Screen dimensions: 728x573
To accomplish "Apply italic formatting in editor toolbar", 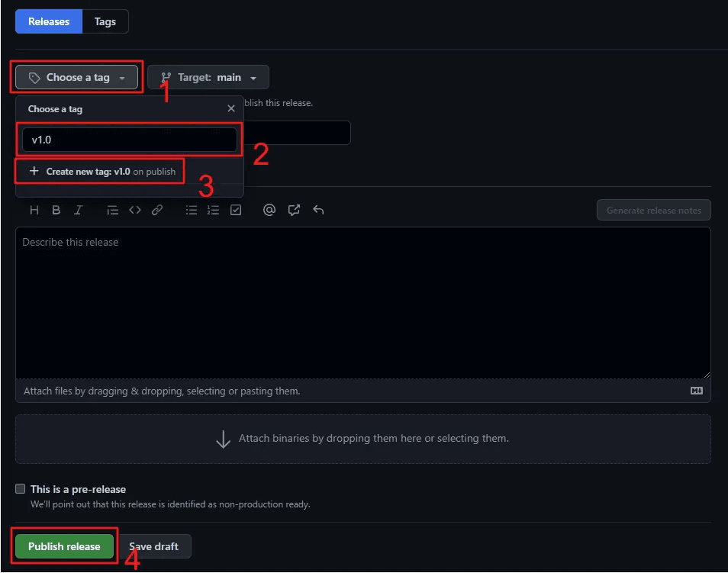I will (x=78, y=211).
